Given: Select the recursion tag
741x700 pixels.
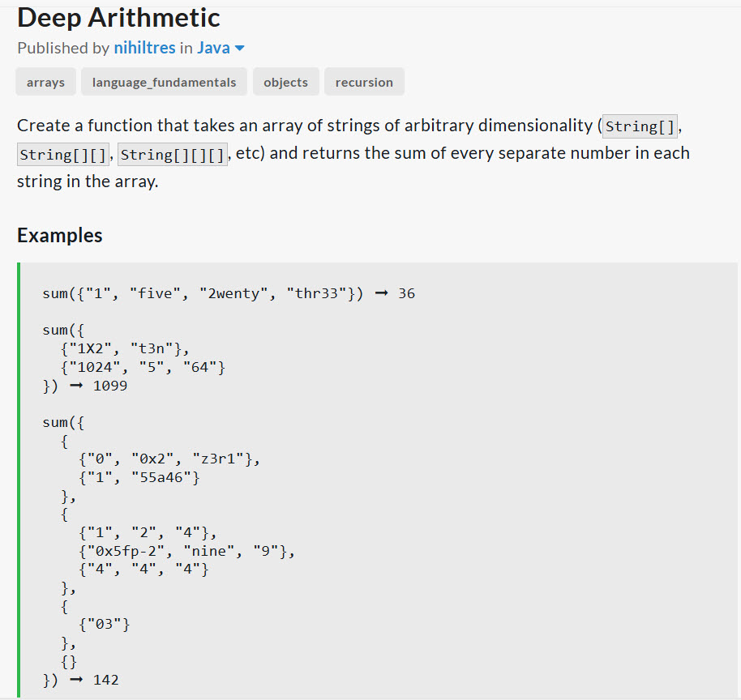Looking at the screenshot, I should coord(364,82).
